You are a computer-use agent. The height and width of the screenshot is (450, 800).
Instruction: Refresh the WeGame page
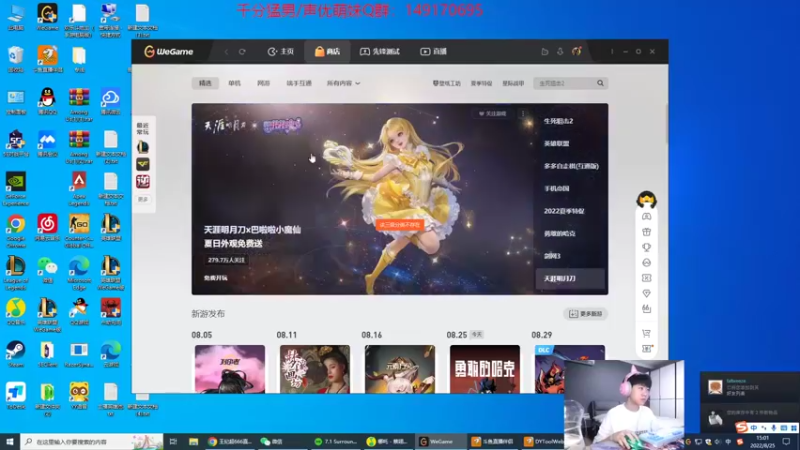click(x=242, y=52)
